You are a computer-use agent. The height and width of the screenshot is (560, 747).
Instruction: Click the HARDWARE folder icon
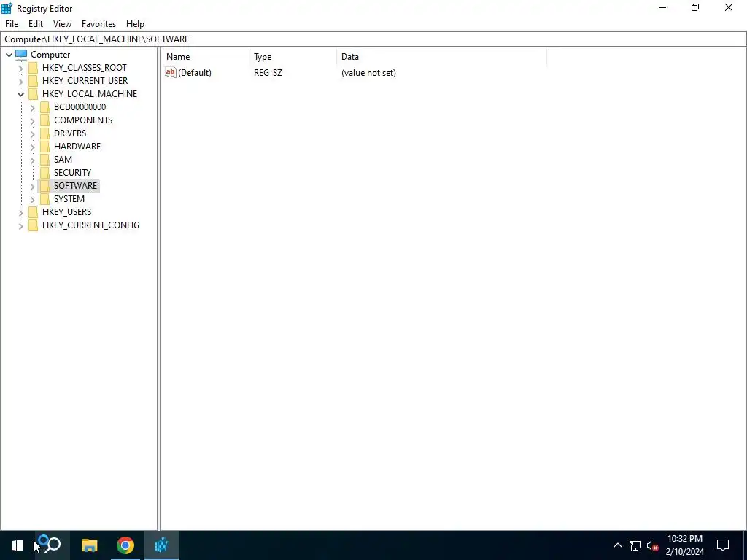point(44,146)
